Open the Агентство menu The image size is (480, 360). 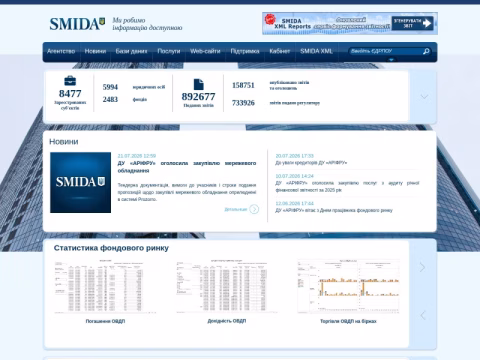(61, 51)
